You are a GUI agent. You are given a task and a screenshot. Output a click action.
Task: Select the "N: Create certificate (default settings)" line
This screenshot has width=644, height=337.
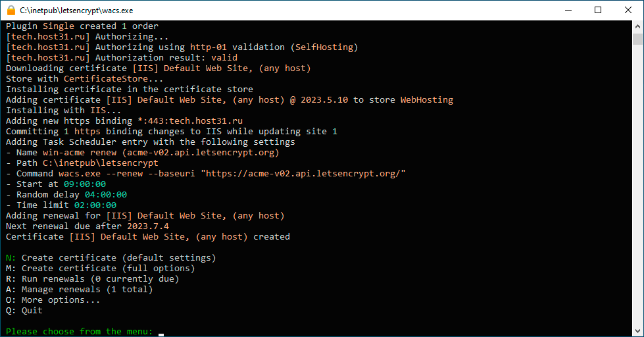111,258
